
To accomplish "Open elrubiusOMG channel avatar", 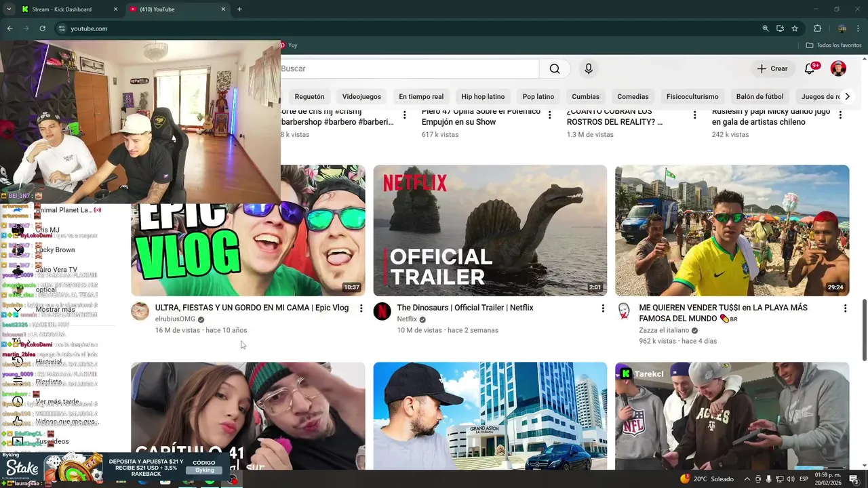I will tap(140, 311).
